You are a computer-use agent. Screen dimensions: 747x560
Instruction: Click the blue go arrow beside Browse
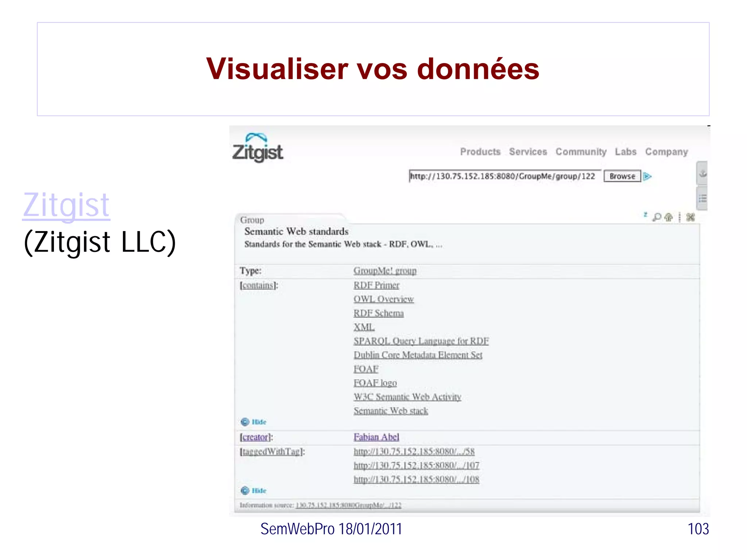[x=647, y=176]
